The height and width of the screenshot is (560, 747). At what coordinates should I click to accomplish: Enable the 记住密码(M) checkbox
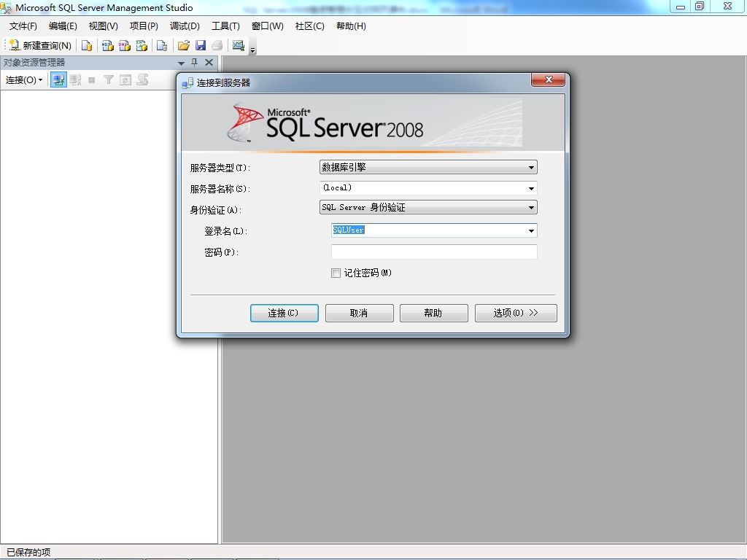(x=336, y=273)
